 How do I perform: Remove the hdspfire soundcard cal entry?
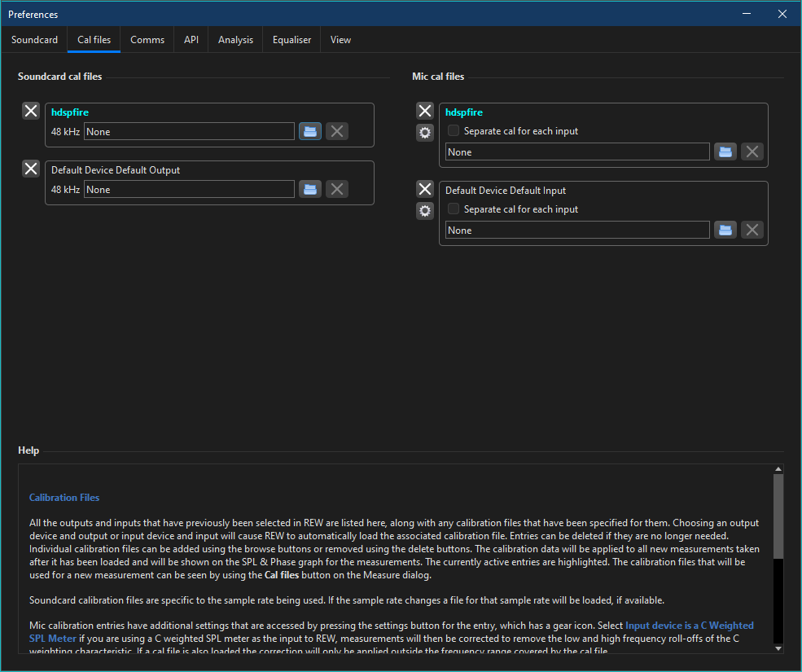click(31, 111)
